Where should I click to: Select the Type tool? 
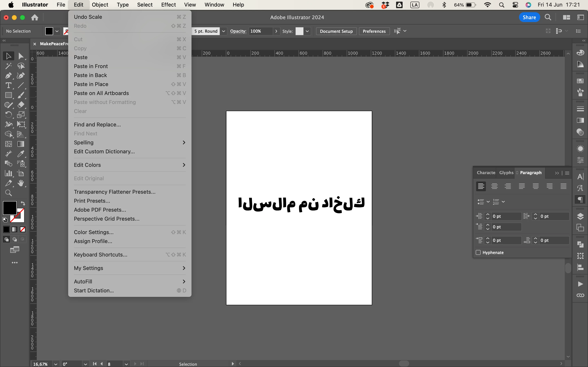point(8,85)
